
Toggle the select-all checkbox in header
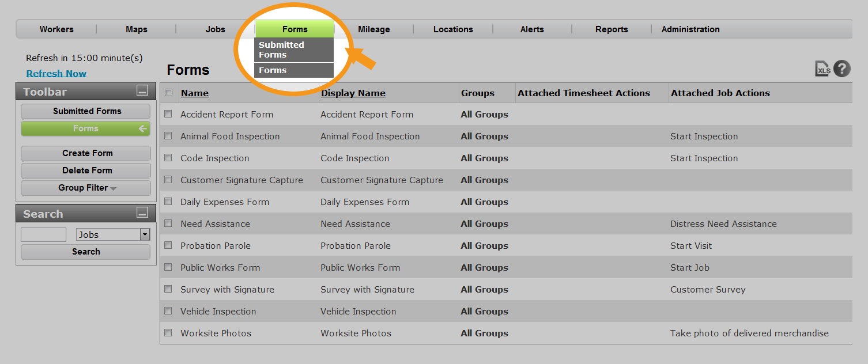[x=168, y=93]
